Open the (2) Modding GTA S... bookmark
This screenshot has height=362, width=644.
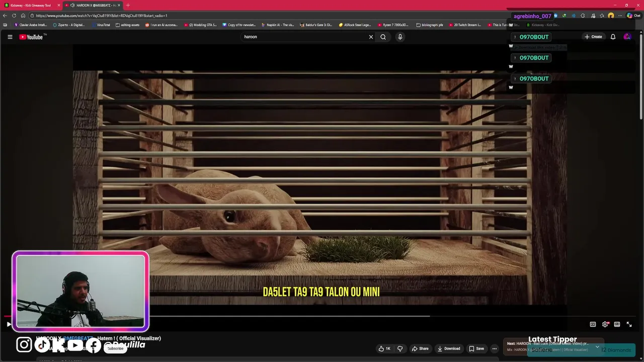pyautogui.click(x=200, y=25)
